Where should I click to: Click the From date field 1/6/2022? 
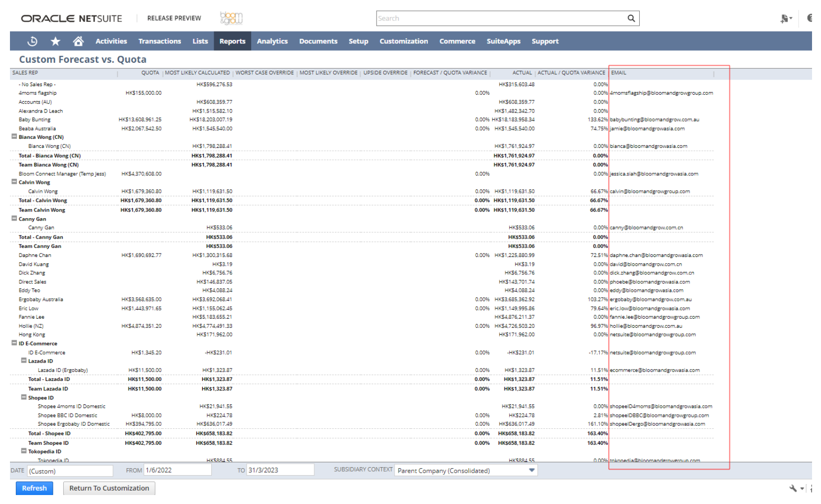177,470
